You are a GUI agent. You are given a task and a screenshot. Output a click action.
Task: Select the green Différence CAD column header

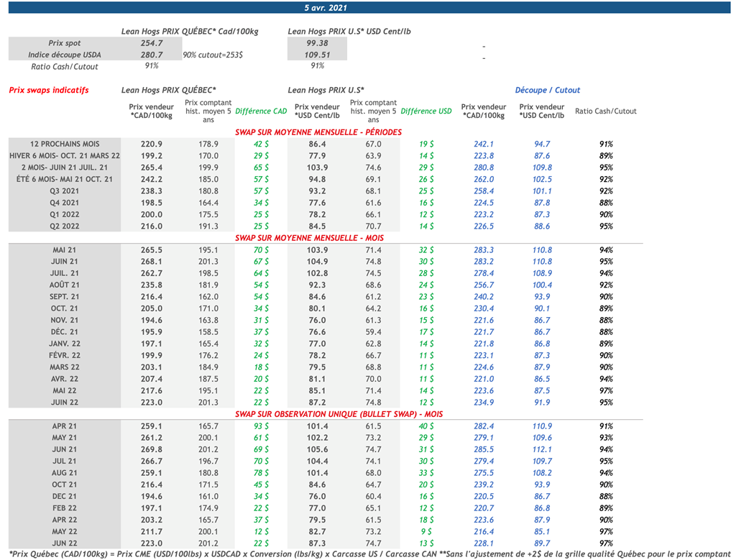tap(261, 111)
